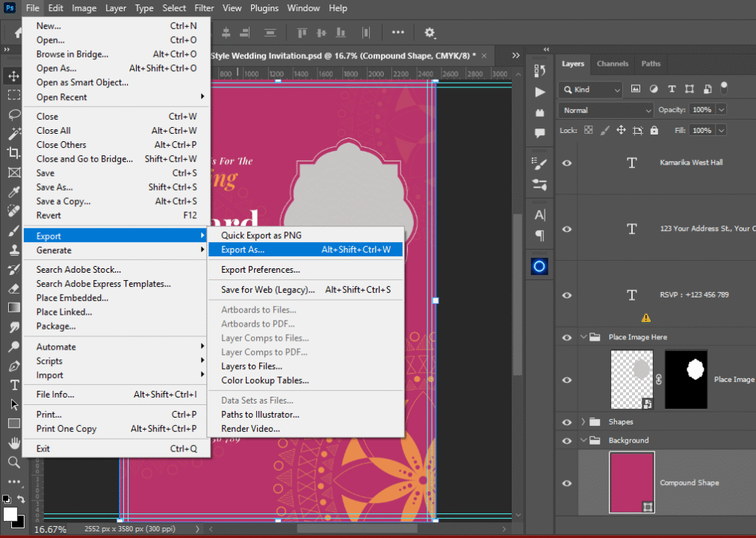Screen dimensions: 756x538
Task: Hide the Kamarika West Hall layer
Action: click(x=567, y=163)
